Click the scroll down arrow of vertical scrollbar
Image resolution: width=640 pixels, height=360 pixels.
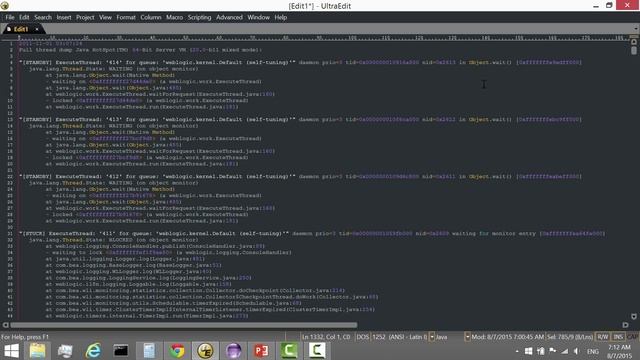pyautogui.click(x=634, y=316)
